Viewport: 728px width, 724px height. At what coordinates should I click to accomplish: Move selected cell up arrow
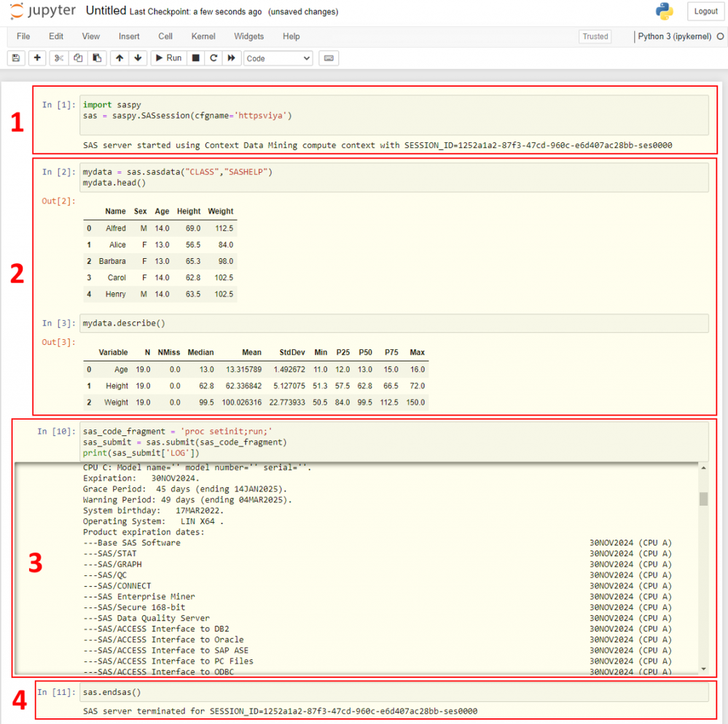[120, 58]
